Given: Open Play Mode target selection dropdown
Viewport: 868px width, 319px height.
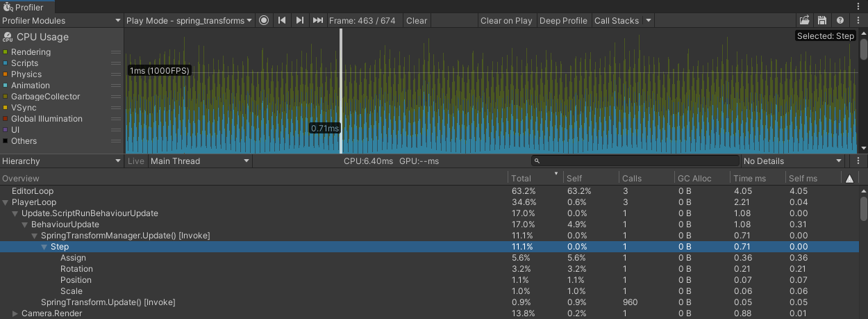Looking at the screenshot, I should pyautogui.click(x=190, y=21).
